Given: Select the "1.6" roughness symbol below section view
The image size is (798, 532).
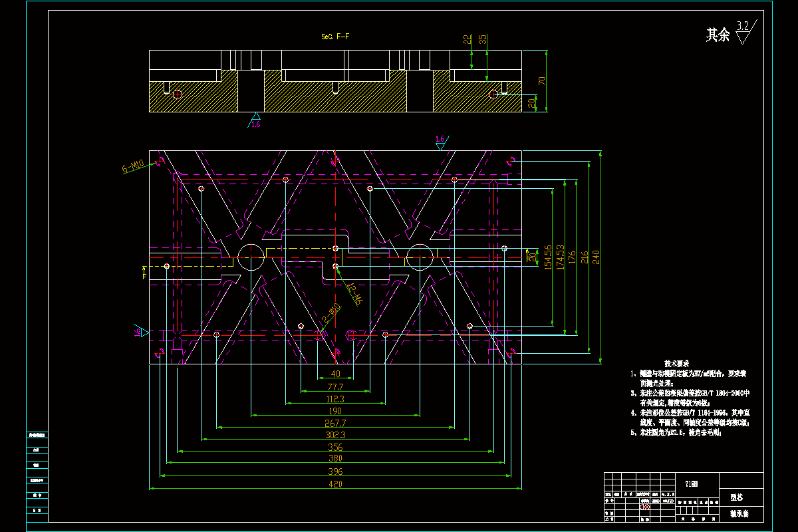Looking at the screenshot, I should (x=256, y=121).
